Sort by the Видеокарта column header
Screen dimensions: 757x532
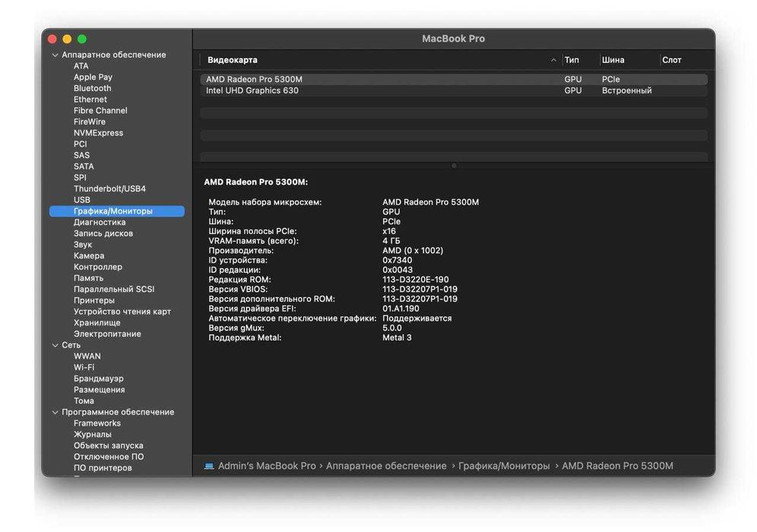[233, 60]
